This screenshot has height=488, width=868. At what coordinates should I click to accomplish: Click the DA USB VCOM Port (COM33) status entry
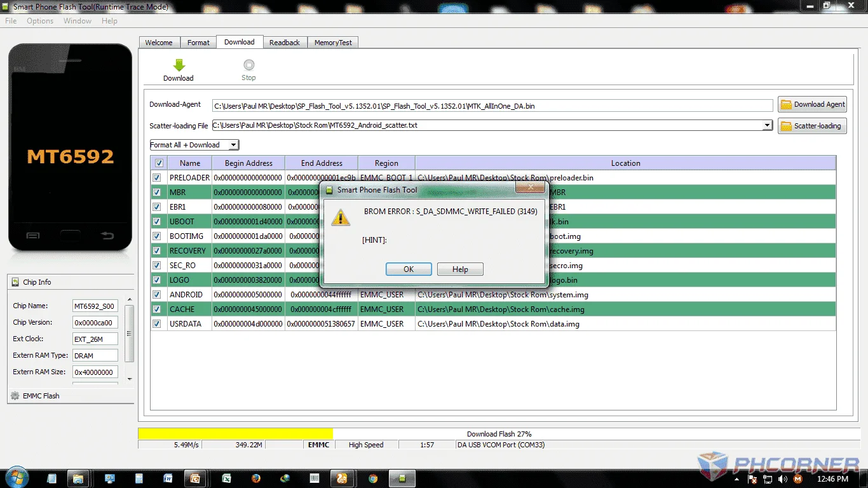[x=501, y=445]
